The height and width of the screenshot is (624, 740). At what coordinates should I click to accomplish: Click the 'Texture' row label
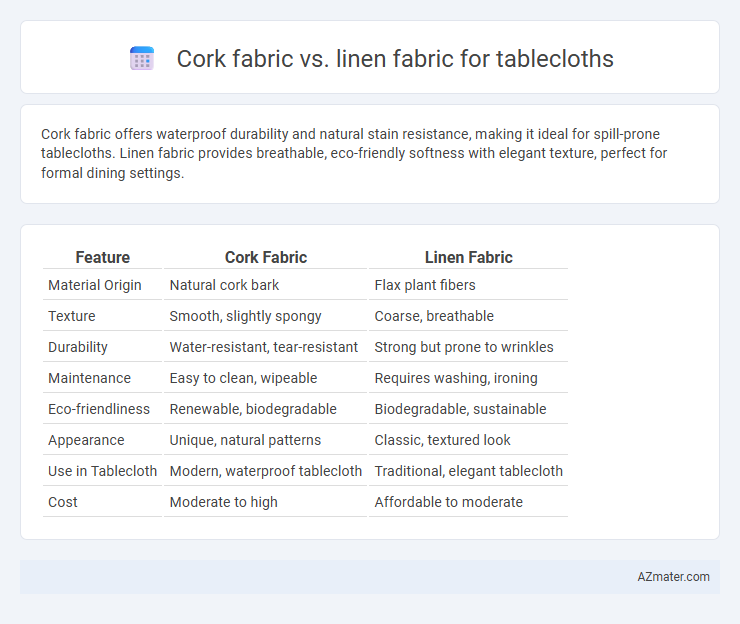(x=72, y=316)
